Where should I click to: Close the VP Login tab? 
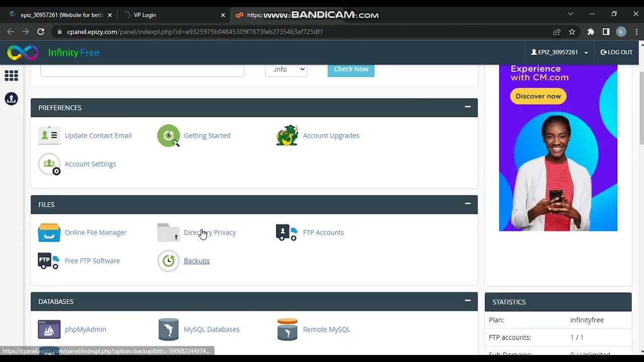coord(223,15)
